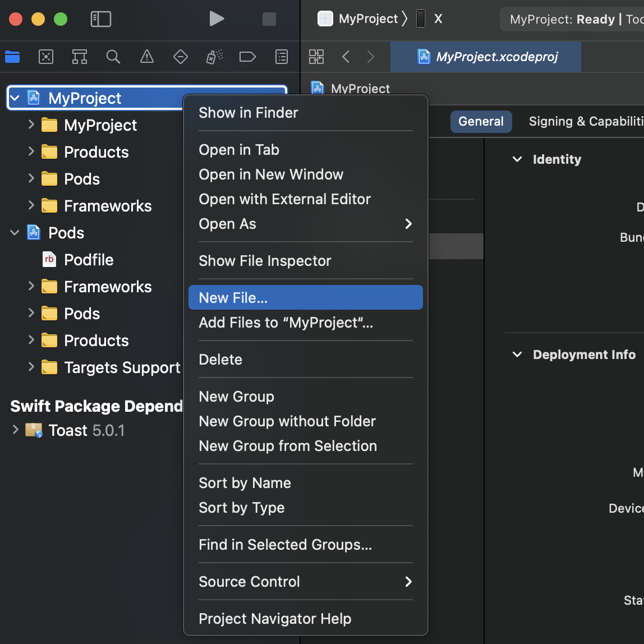This screenshot has height=644, width=644.
Task: Choose Show File Inspector
Action: (305, 261)
